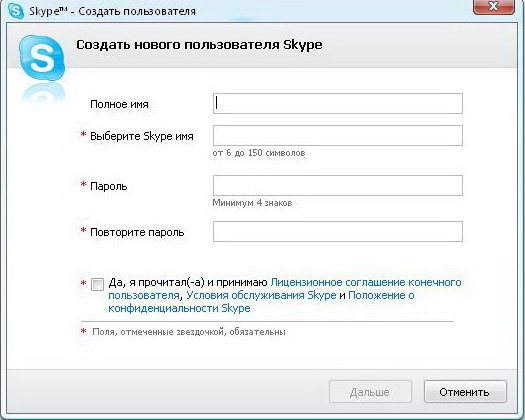Click the Повторите пароль field

click(x=338, y=231)
